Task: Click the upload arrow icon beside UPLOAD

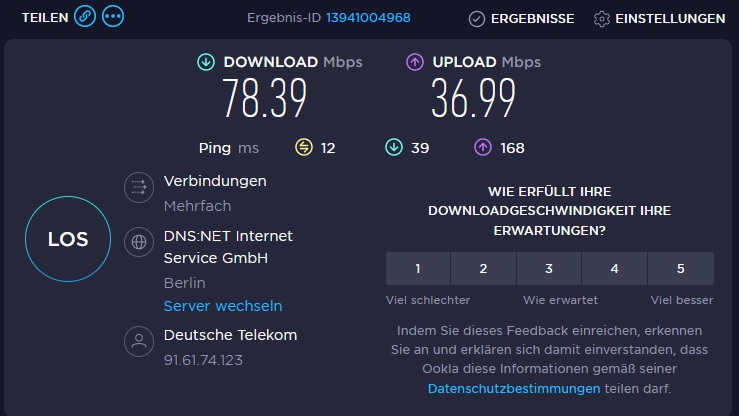Action: click(x=415, y=62)
